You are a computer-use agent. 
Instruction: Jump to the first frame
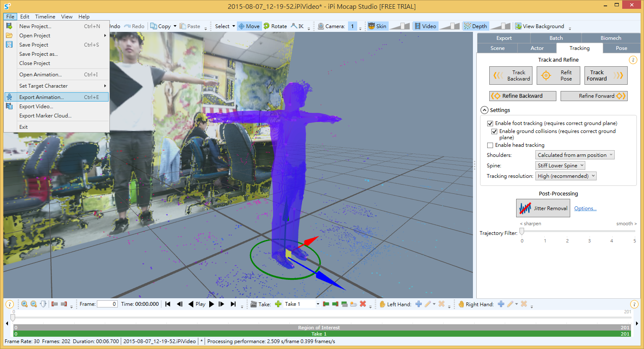(168, 304)
